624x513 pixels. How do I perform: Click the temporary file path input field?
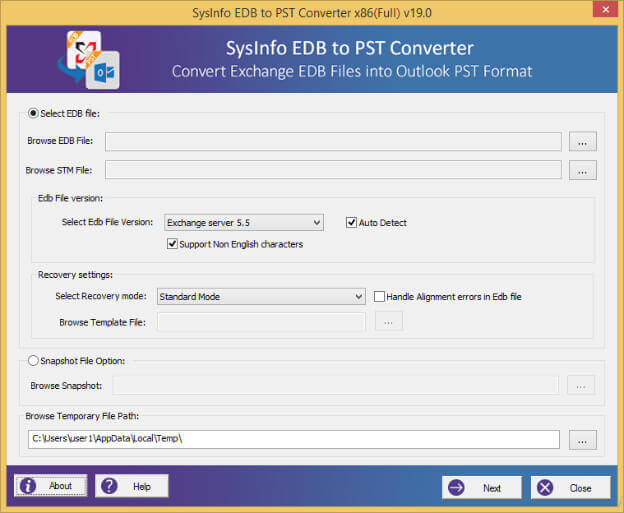click(293, 440)
